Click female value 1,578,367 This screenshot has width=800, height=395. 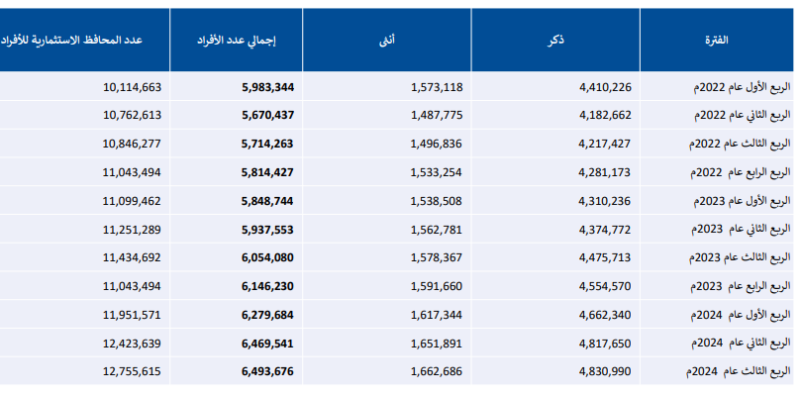[437, 258]
